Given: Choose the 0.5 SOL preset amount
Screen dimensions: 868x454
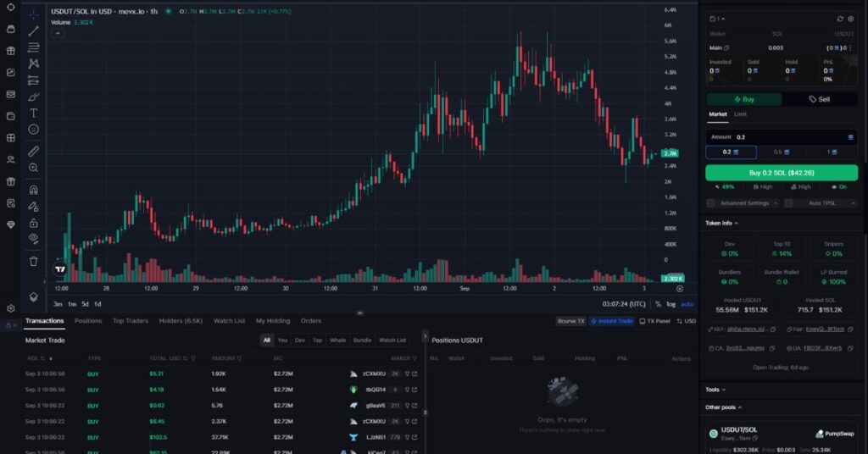Looking at the screenshot, I should (781, 152).
